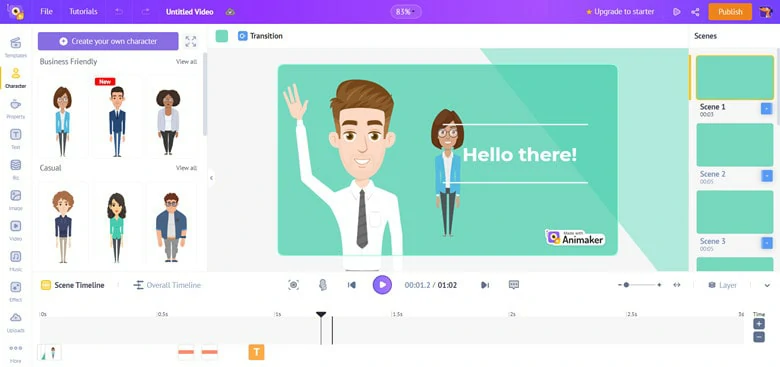The width and height of the screenshot is (780, 367).
Task: Click add button next to Scene 2
Action: 767,176
